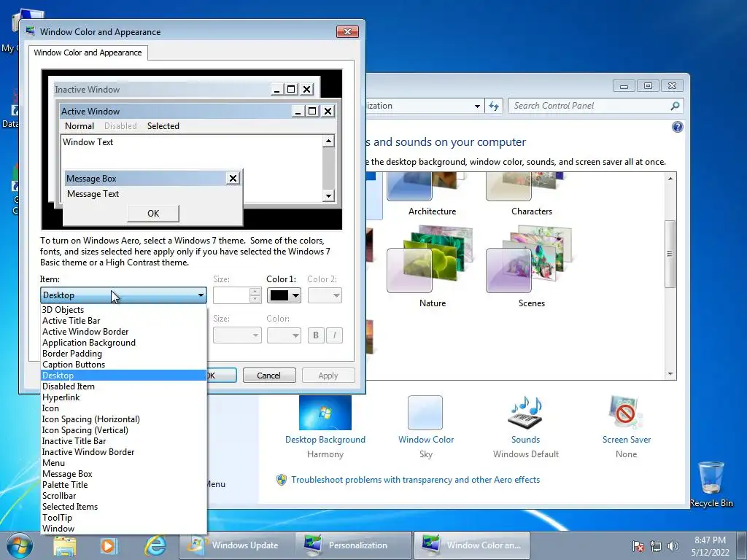Select Icon Spacing (Horizontal) entry

(124, 419)
